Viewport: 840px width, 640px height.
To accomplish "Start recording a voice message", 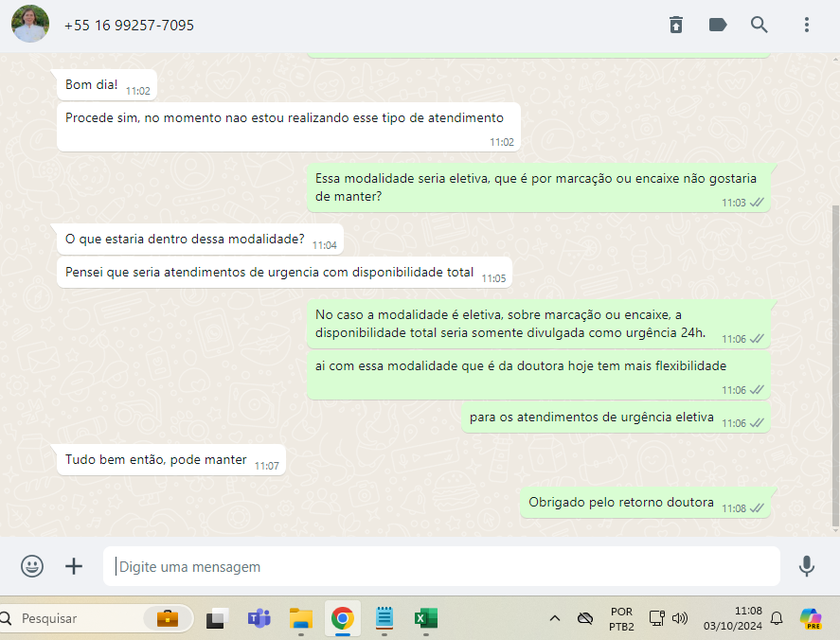I will coord(806,566).
